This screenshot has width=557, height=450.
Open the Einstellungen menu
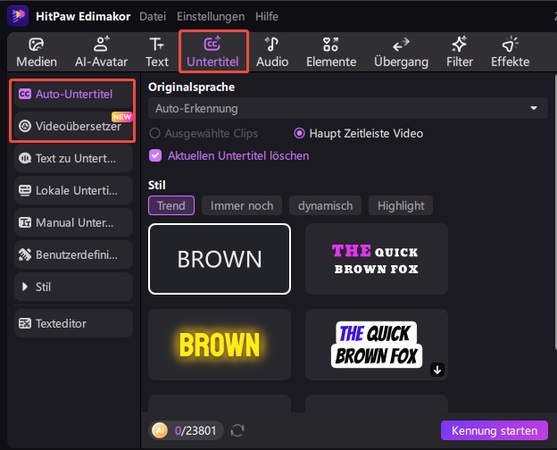(211, 16)
